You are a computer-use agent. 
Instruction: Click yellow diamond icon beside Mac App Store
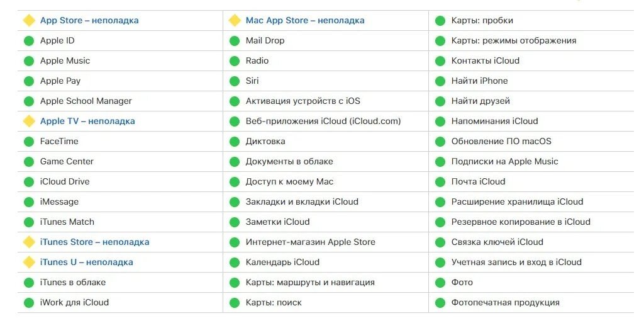coord(235,20)
